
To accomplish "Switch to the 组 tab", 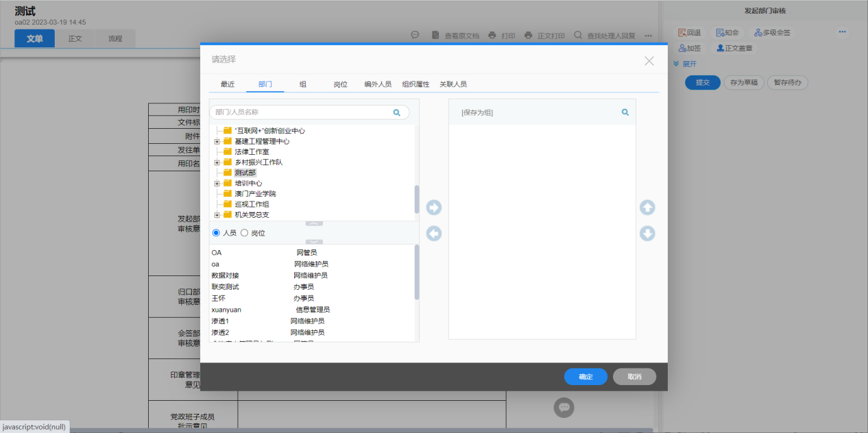I will pyautogui.click(x=303, y=84).
